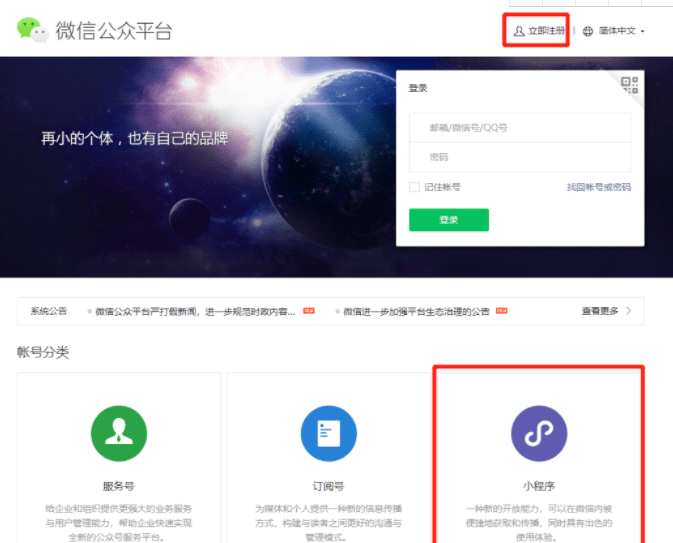Click the user icon beside 立即注册
Viewport: 673px width, 543px height.
[519, 31]
